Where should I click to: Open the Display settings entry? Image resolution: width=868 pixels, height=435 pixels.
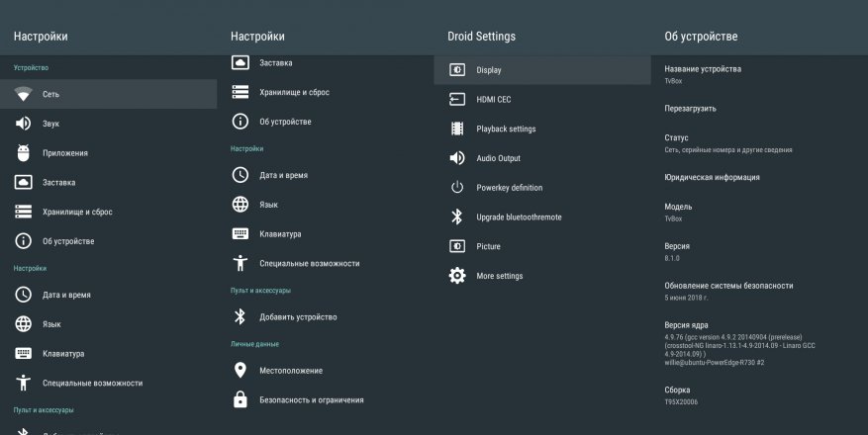coord(489,70)
